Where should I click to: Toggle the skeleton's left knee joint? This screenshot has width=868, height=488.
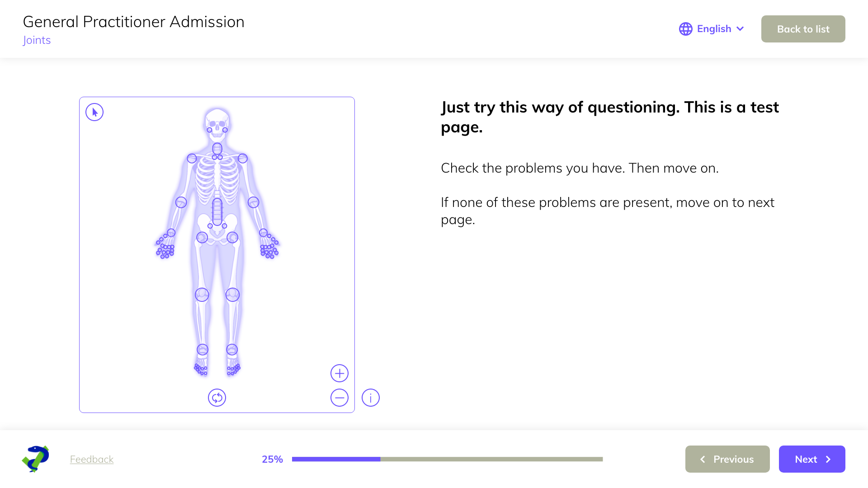(232, 295)
